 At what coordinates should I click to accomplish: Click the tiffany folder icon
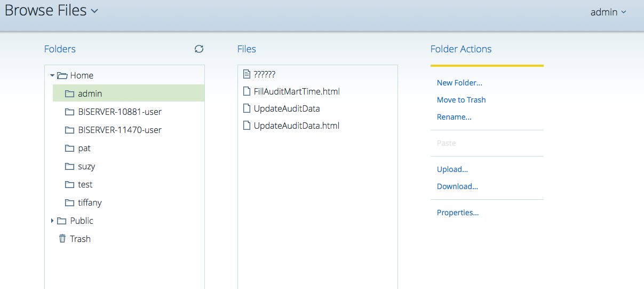tap(69, 202)
